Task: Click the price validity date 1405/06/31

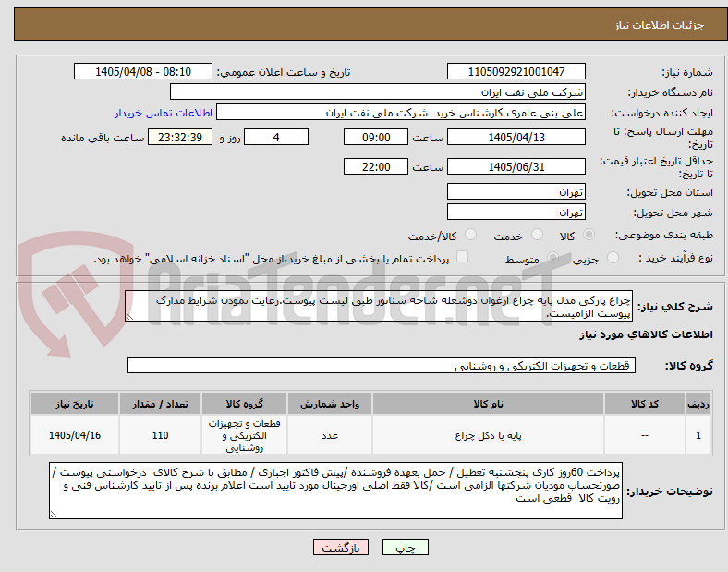Action: [516, 166]
